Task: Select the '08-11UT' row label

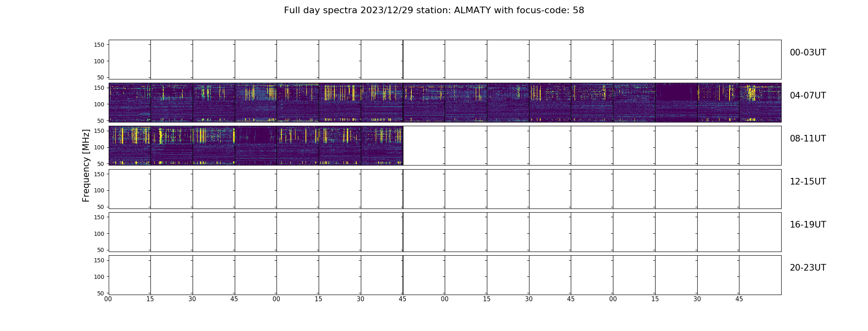Action: pos(808,139)
